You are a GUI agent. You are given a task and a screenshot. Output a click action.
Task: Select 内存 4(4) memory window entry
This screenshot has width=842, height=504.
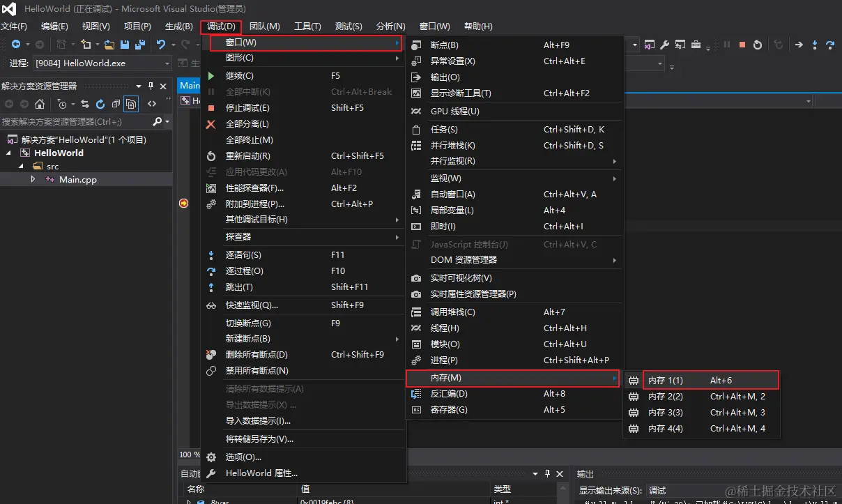701,428
